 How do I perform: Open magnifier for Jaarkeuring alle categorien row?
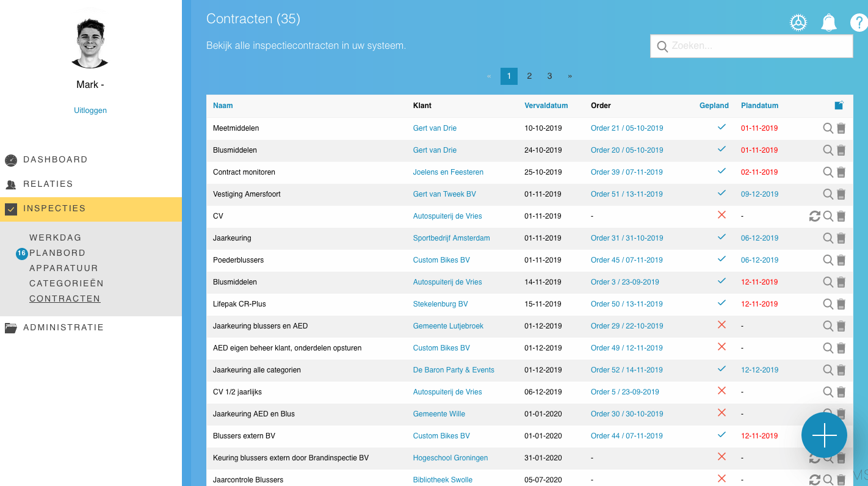click(828, 370)
